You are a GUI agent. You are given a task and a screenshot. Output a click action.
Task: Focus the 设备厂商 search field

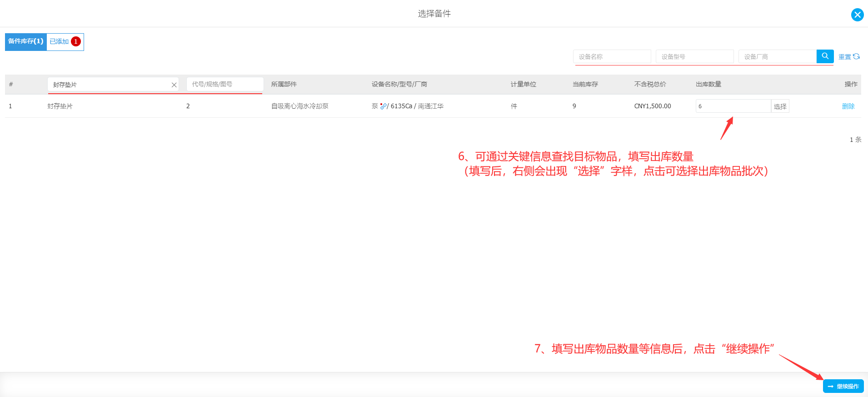(x=777, y=57)
